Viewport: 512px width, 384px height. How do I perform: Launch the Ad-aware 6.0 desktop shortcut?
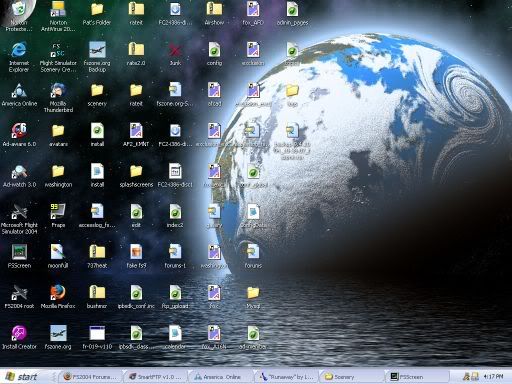(x=19, y=131)
